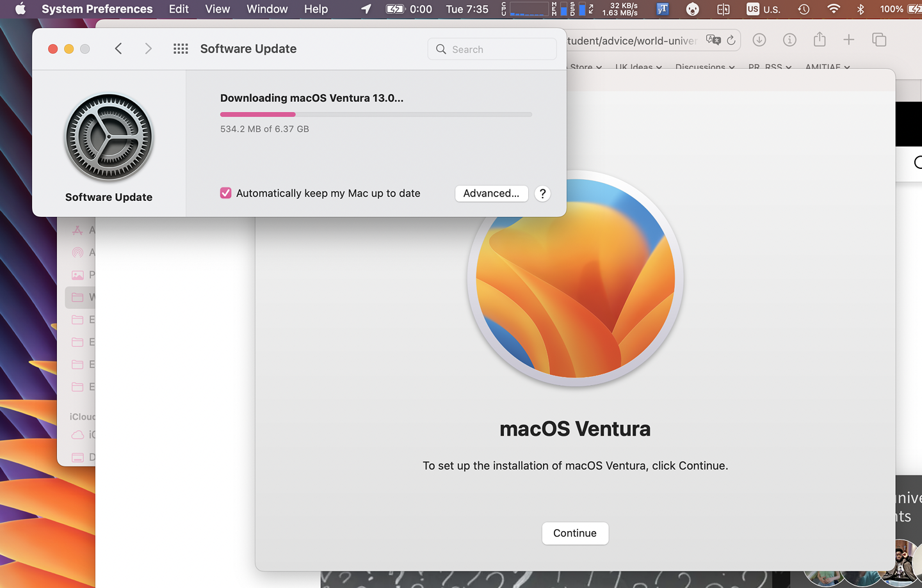The height and width of the screenshot is (588, 922).
Task: Go forward in System Preferences
Action: point(148,49)
